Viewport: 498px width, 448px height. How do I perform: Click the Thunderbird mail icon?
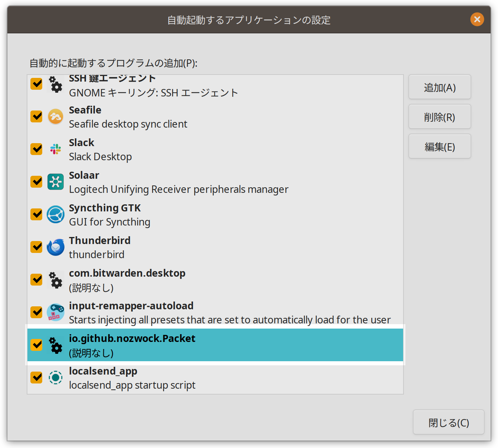[56, 247]
